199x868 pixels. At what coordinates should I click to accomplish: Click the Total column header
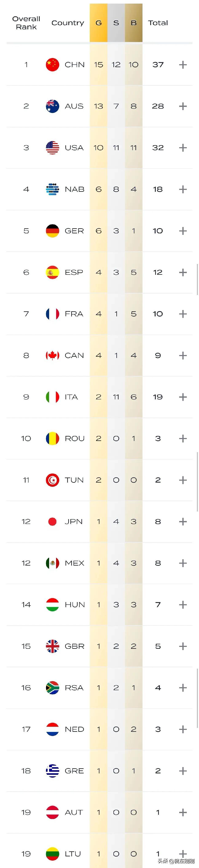[x=158, y=23]
